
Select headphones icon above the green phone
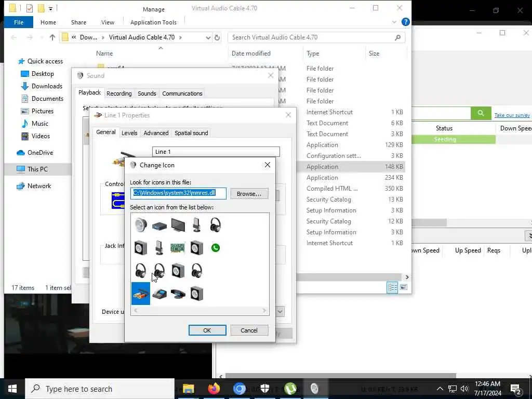tap(216, 225)
